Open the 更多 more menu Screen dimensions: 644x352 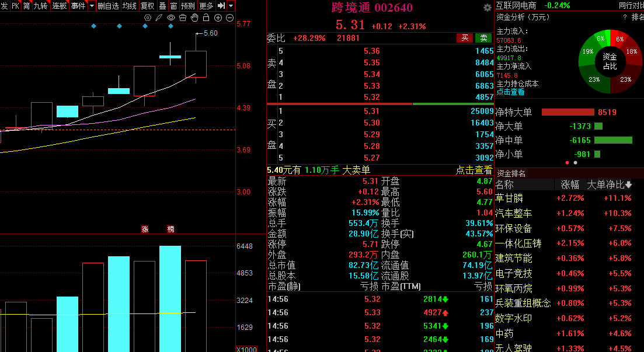[x=206, y=6]
